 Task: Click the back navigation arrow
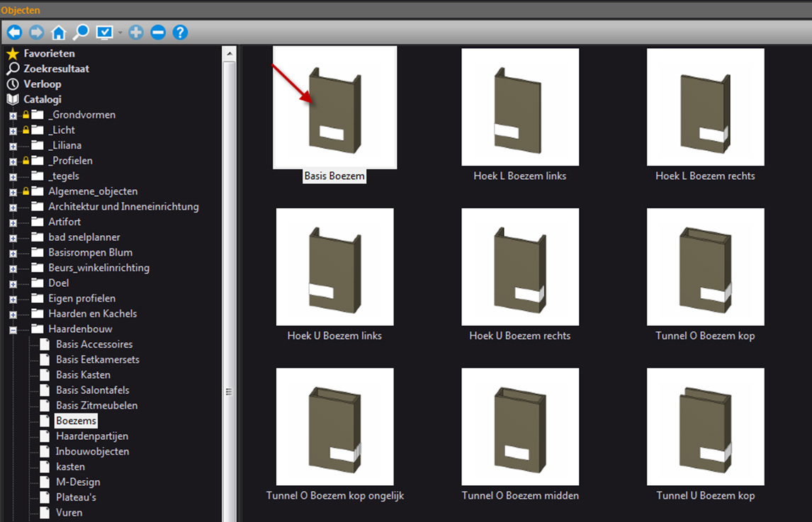(x=14, y=32)
